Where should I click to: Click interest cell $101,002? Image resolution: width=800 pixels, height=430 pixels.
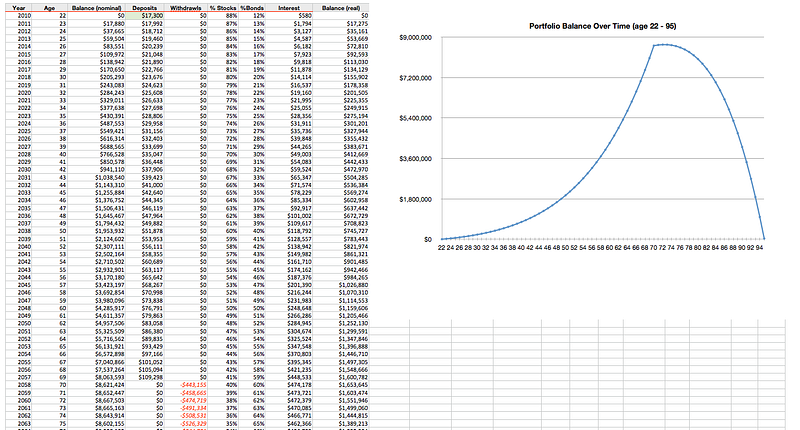point(289,216)
